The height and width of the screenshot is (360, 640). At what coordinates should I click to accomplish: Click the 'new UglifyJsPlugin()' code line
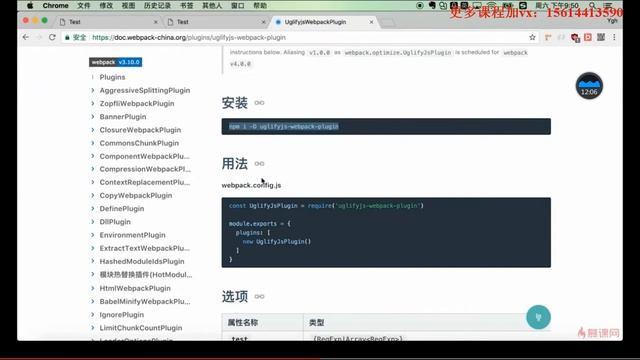(x=277, y=242)
